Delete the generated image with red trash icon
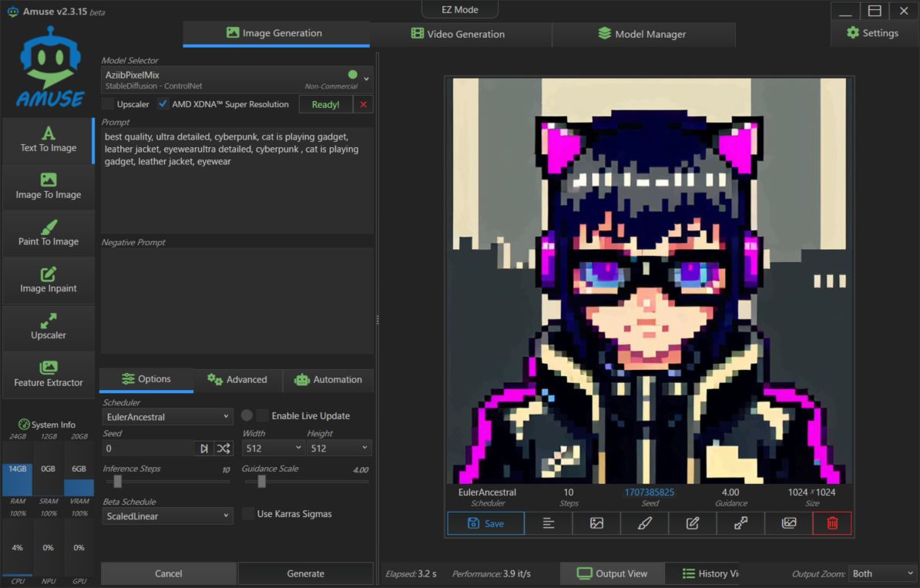Screen dimensions: 920x588 point(832,523)
